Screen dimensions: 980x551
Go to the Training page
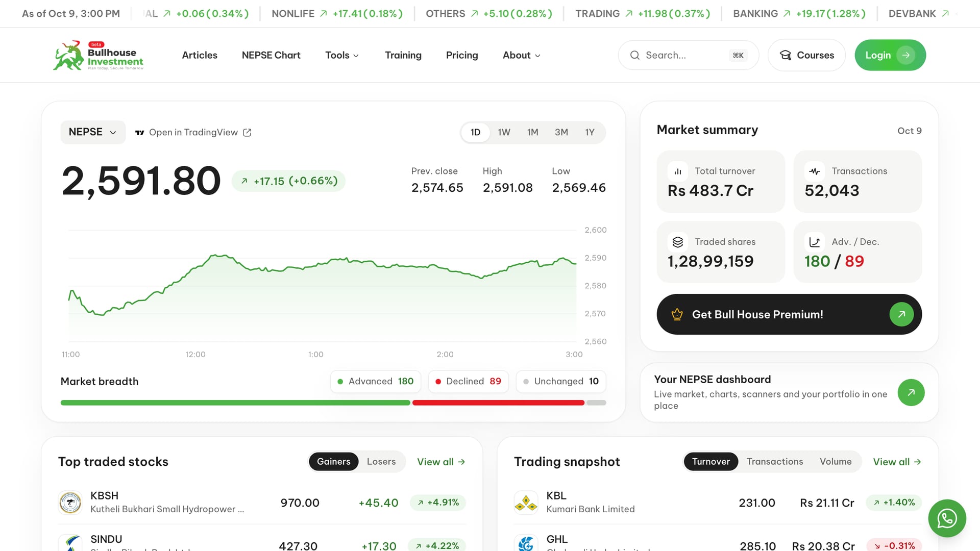coord(403,55)
